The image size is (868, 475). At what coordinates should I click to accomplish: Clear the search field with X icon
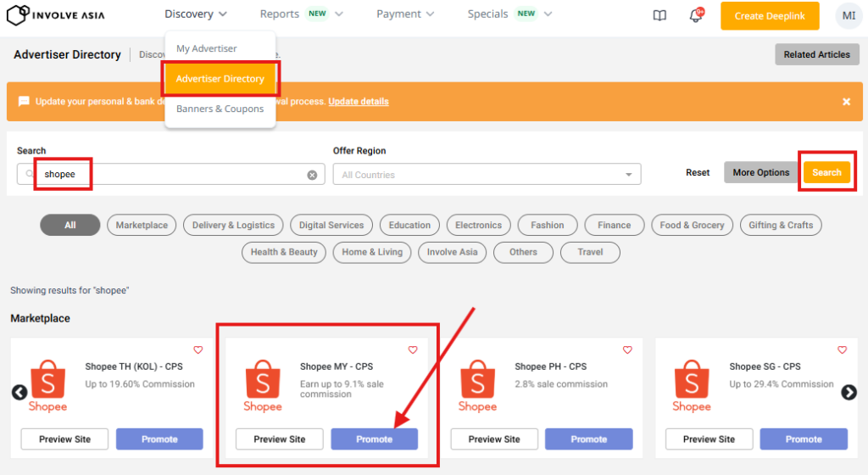[x=312, y=175]
